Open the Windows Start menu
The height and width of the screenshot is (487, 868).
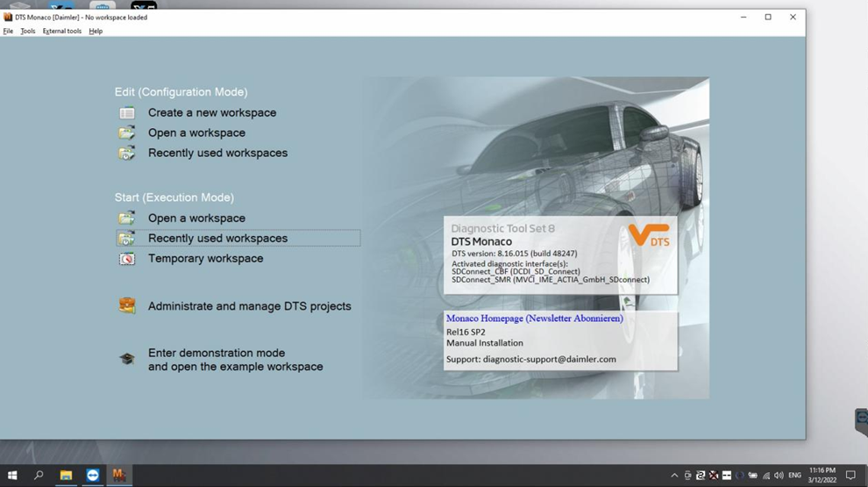(12, 476)
